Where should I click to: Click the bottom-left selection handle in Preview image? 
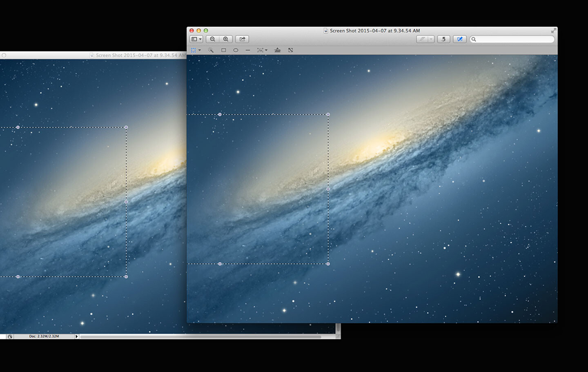220,264
